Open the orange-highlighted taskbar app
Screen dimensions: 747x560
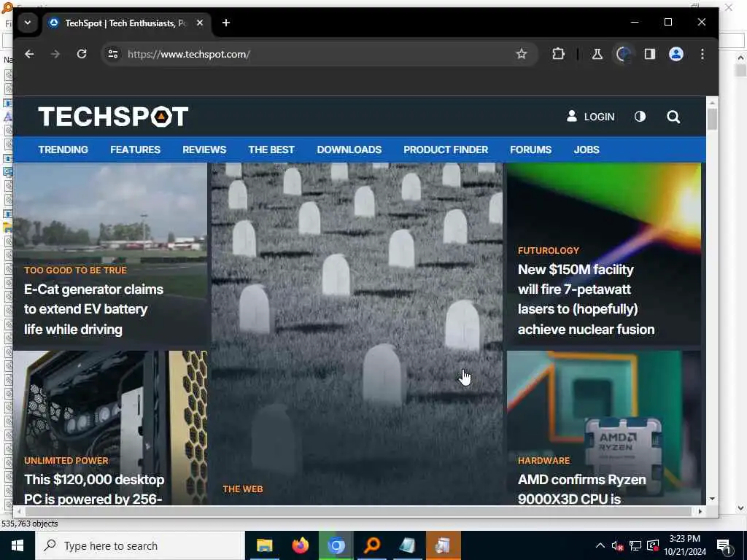point(444,545)
